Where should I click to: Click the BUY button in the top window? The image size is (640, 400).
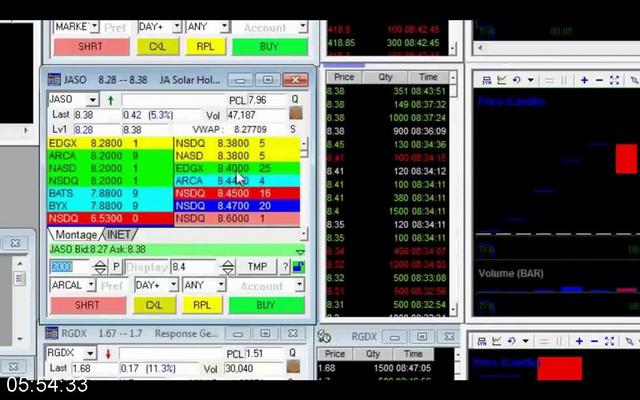(270, 47)
